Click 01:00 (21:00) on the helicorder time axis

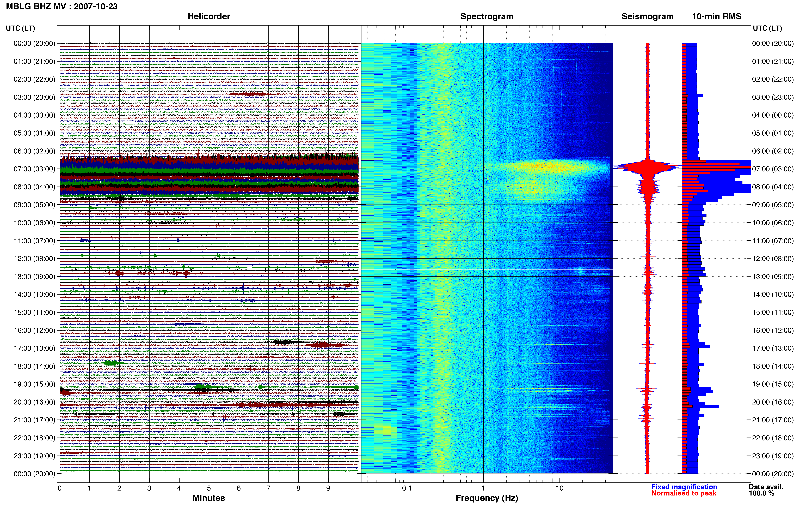(34, 62)
